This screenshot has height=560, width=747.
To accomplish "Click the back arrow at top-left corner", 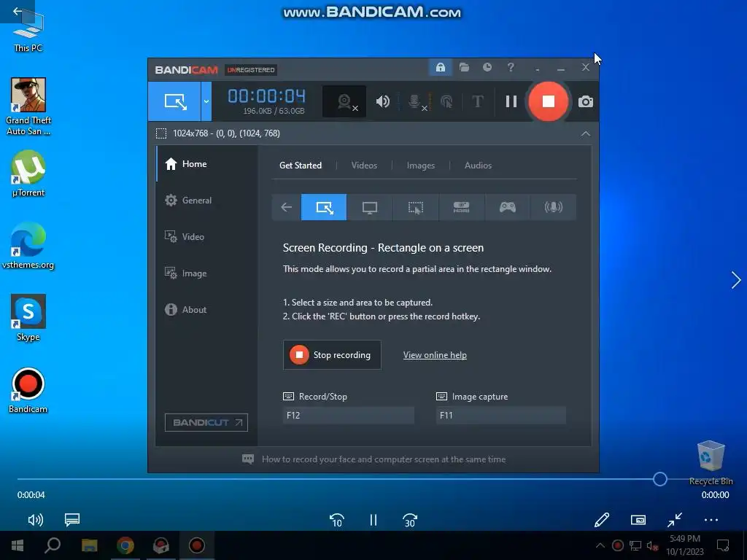I will click(x=18, y=11).
